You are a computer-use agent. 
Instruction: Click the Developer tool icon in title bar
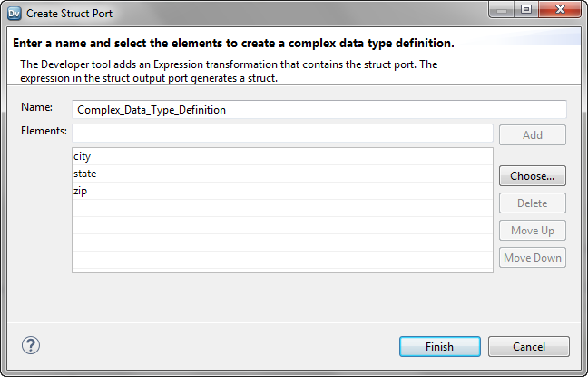14,13
